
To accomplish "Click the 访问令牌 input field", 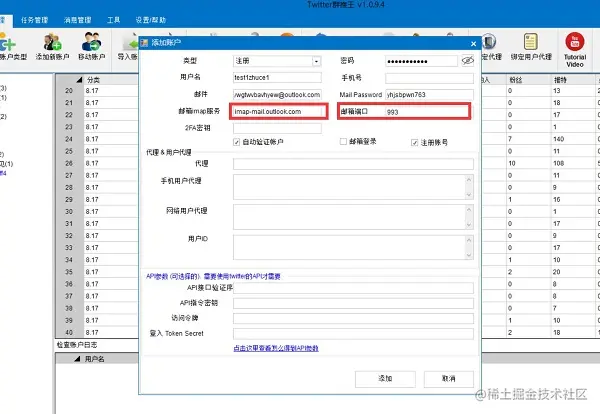I will 353,319.
